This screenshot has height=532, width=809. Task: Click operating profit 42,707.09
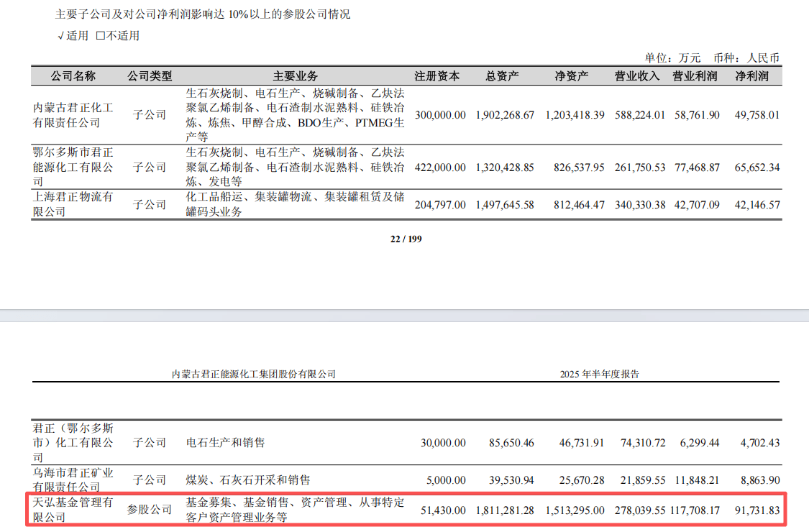(697, 205)
